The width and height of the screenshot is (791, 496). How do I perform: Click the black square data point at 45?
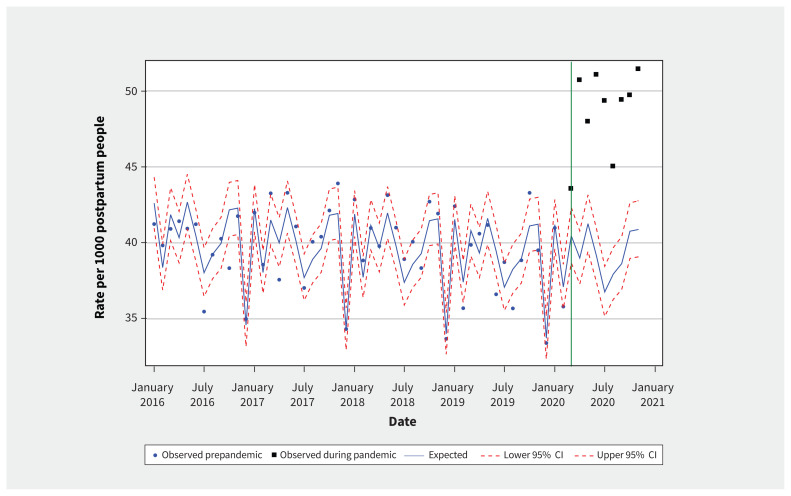tap(612, 166)
